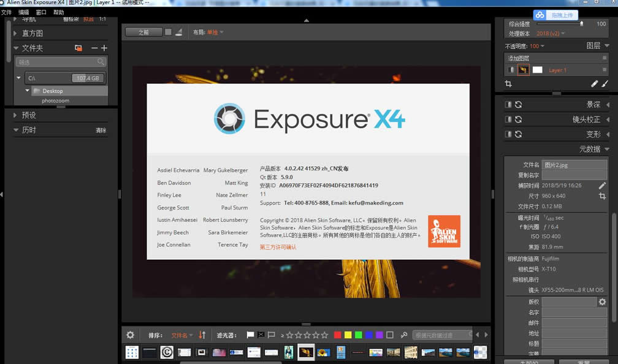
Task: Set the first star in the rating filter
Action: tap(289, 335)
